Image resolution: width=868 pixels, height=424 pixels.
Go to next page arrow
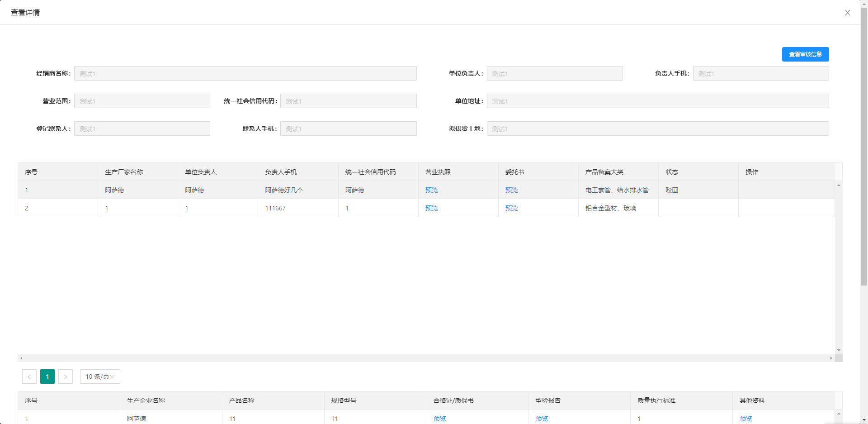[x=66, y=376]
